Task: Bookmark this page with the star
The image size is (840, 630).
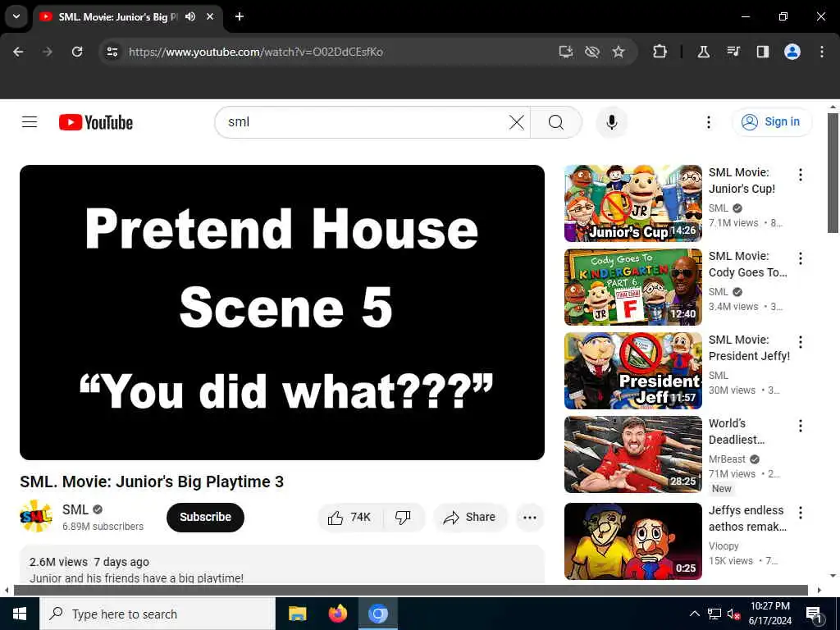Action: click(619, 52)
